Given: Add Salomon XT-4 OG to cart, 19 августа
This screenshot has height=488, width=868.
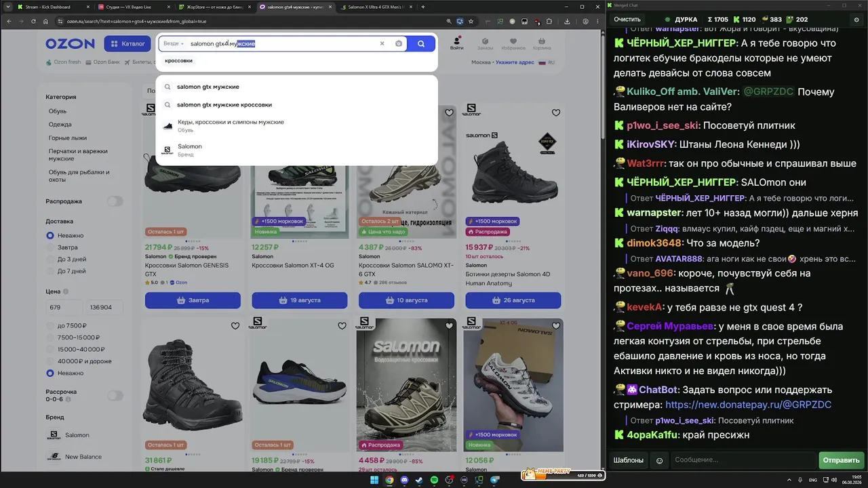Looking at the screenshot, I should [299, 300].
